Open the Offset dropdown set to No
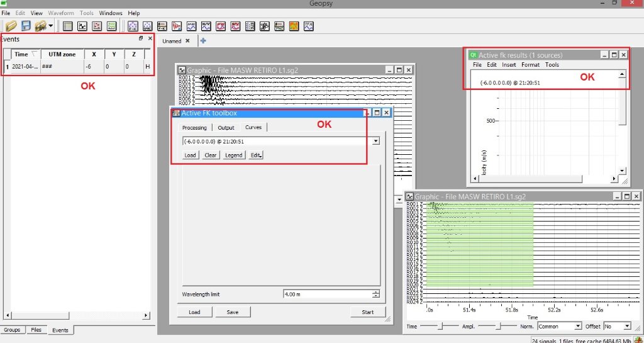The width and height of the screenshot is (644, 343). click(626, 326)
